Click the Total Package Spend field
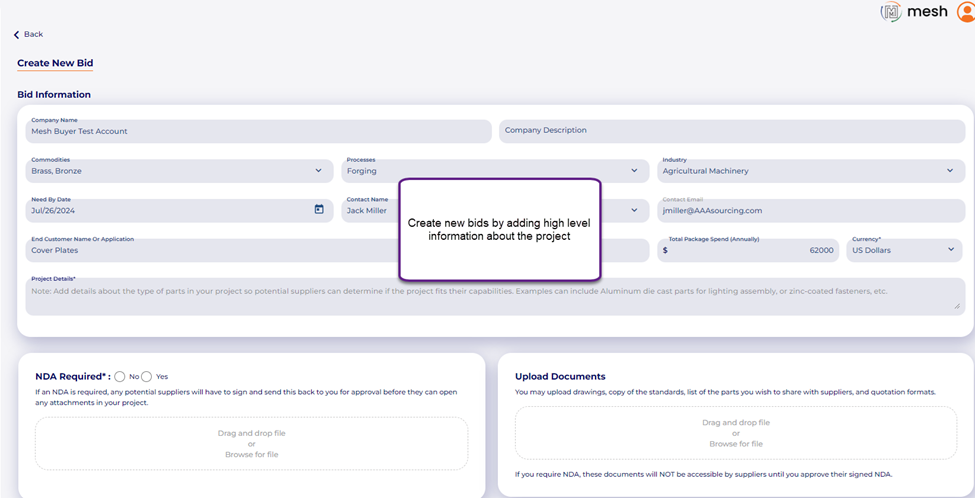Viewport: 975px width, 498px height. click(x=750, y=250)
